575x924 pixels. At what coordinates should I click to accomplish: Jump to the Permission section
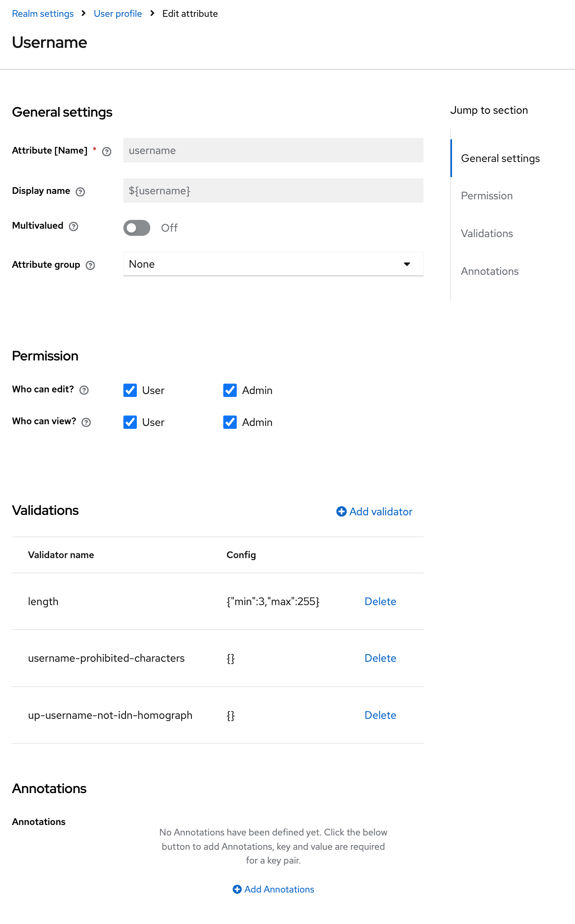[486, 196]
